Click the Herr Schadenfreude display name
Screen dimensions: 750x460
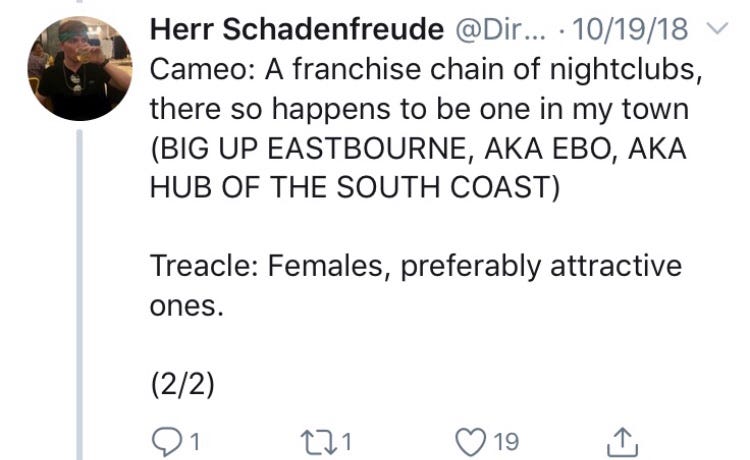pos(296,30)
